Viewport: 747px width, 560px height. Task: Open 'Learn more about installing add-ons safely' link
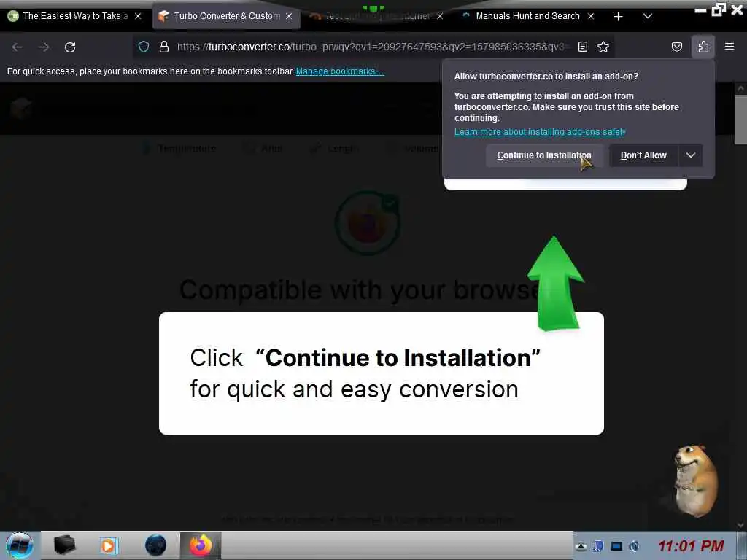(x=540, y=132)
